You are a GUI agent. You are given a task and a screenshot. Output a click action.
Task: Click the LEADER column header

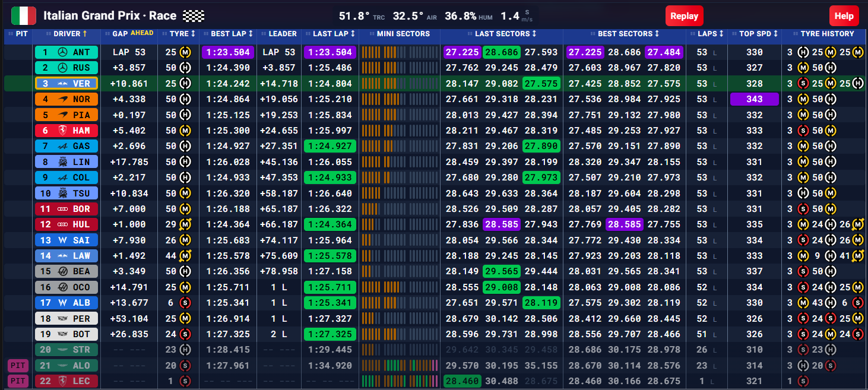click(x=279, y=34)
